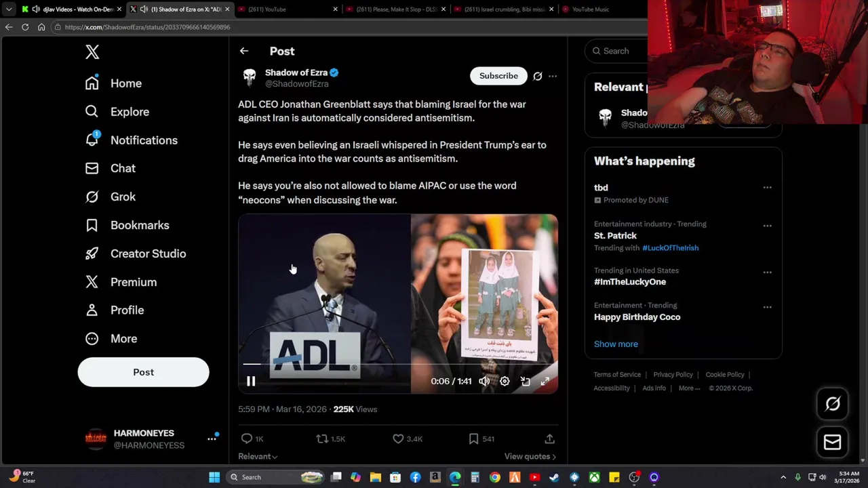
Task: Open the #LuckOfTheIrish hashtag link
Action: [x=670, y=248]
